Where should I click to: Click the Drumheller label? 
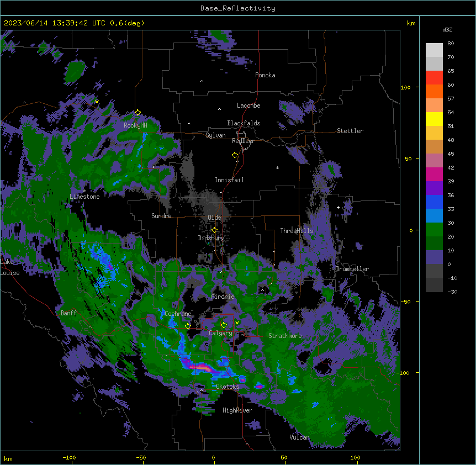[x=352, y=269]
